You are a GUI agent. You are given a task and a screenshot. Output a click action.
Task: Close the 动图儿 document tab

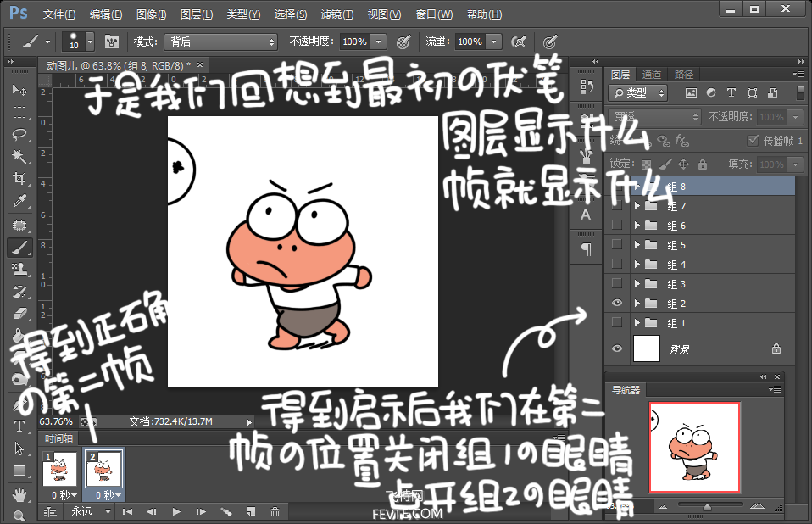click(x=200, y=64)
